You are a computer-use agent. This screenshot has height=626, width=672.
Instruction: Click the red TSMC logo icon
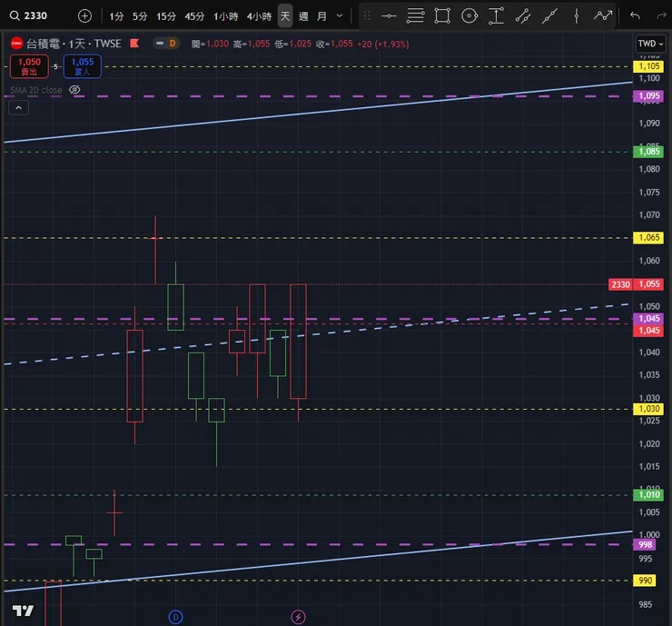16,44
